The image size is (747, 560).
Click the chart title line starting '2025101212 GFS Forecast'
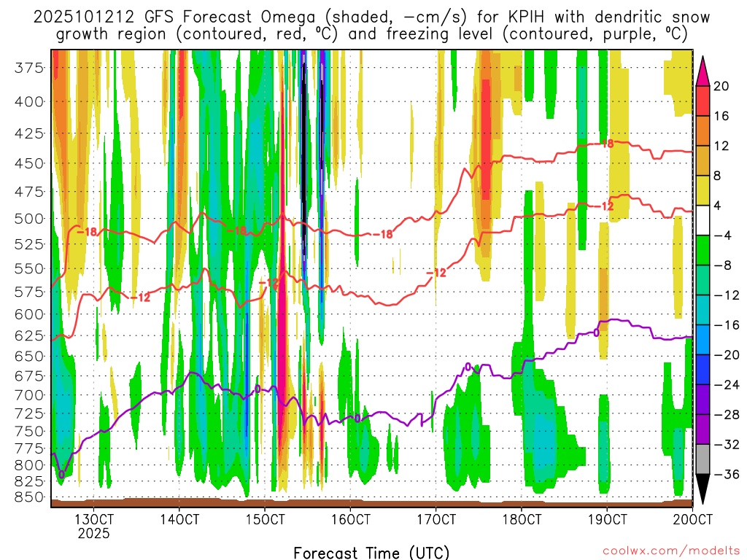(371, 17)
